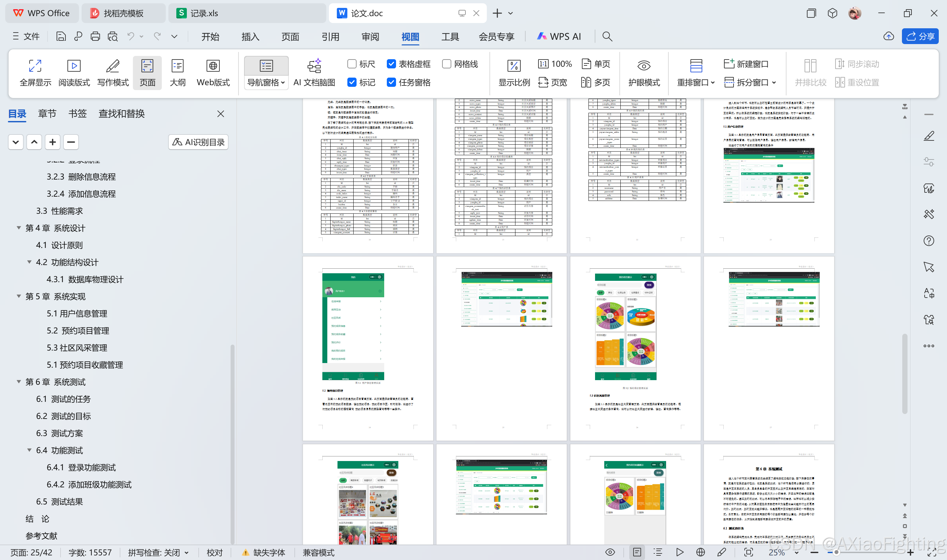
Task: Switch to the 书签 navigation tab
Action: point(77,113)
